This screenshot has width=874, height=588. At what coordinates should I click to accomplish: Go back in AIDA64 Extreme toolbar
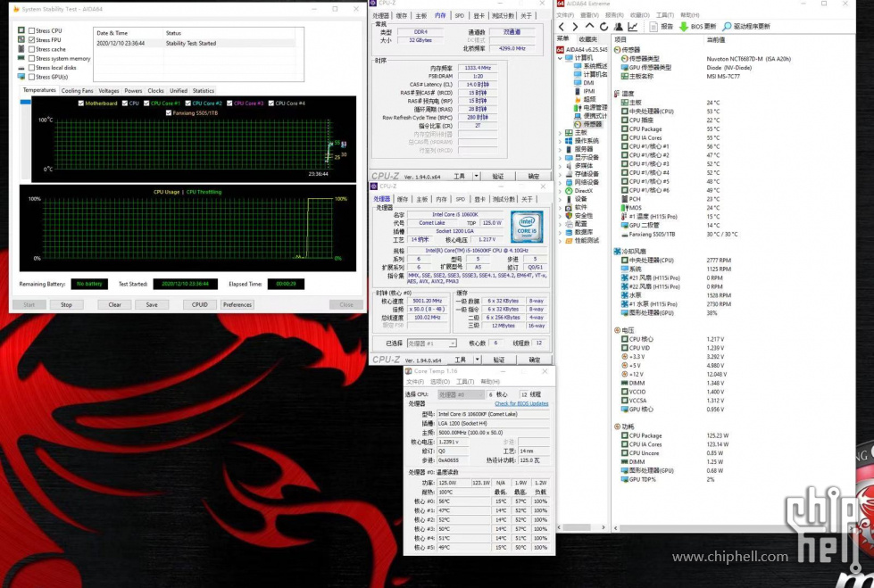coord(562,27)
